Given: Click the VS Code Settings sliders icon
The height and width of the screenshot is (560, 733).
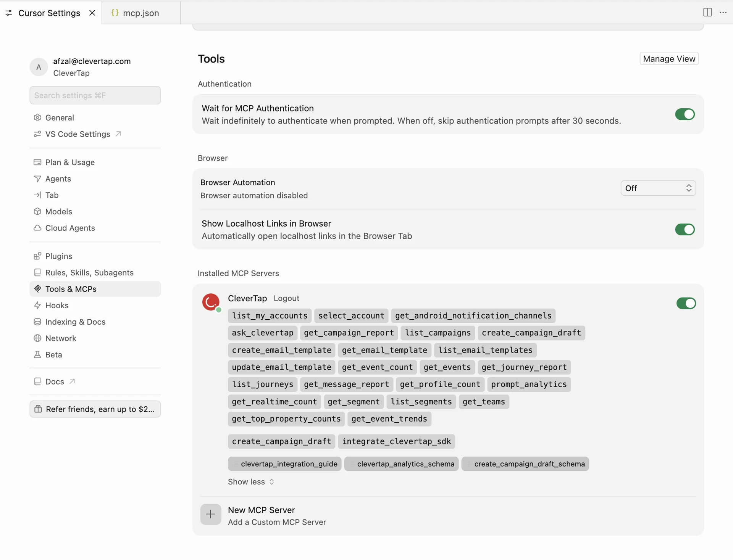Looking at the screenshot, I should (x=37, y=134).
